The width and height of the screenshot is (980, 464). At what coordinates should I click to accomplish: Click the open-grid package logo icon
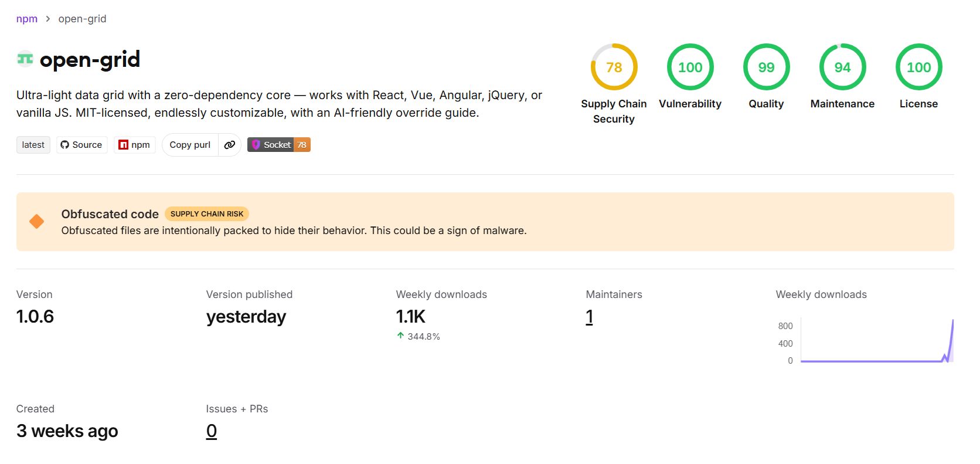click(25, 59)
